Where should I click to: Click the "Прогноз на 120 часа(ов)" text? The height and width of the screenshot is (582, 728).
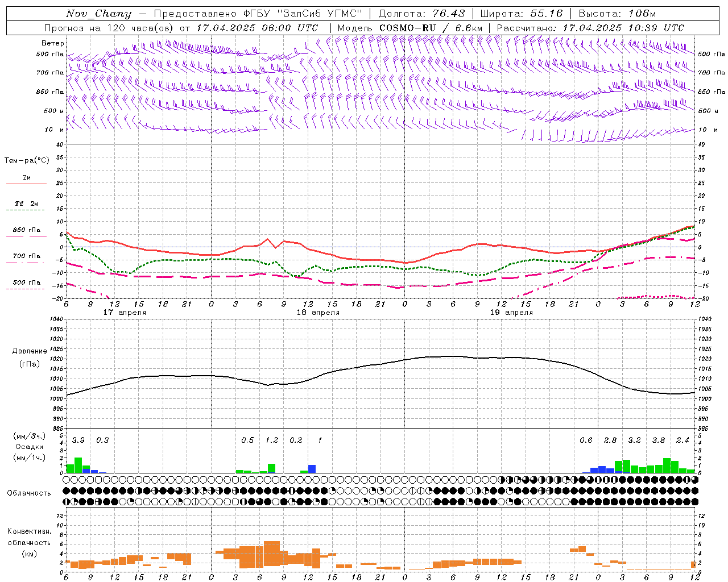109,28
